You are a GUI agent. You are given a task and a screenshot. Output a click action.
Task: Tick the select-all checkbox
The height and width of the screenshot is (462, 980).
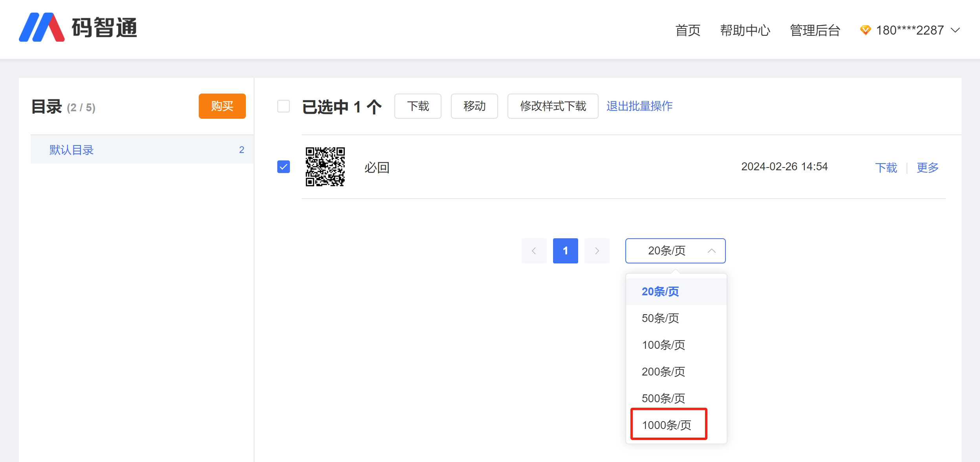point(284,106)
